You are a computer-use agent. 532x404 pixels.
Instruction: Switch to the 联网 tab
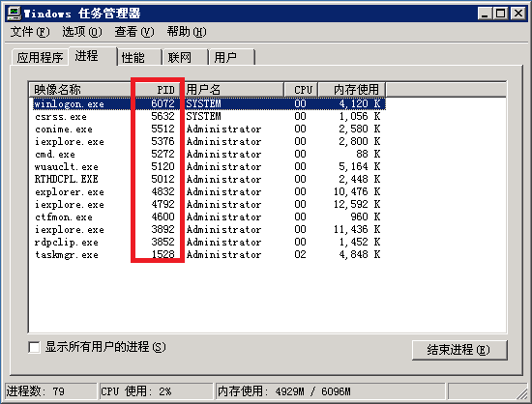pos(186,57)
